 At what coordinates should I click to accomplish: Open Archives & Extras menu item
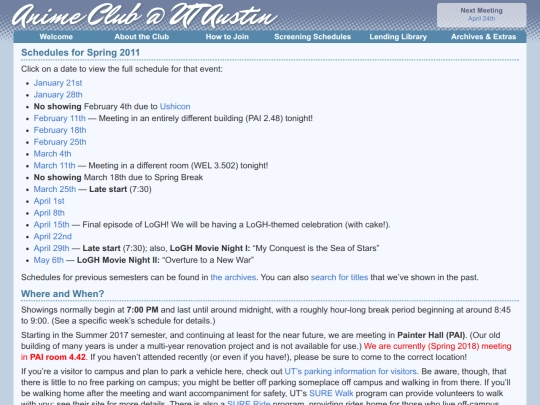point(484,37)
